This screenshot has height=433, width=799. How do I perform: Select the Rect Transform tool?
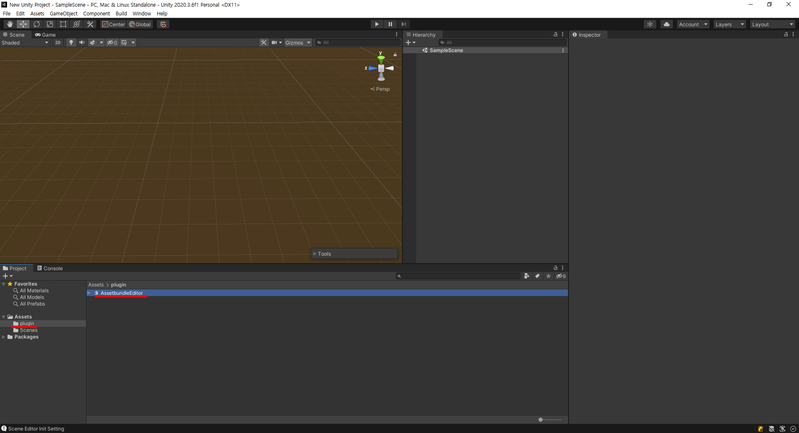(x=63, y=24)
